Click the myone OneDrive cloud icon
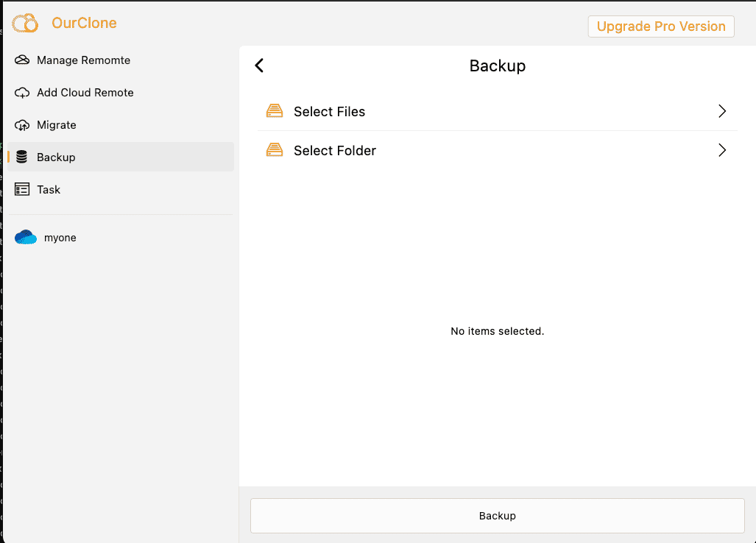756x543 pixels. pos(26,237)
